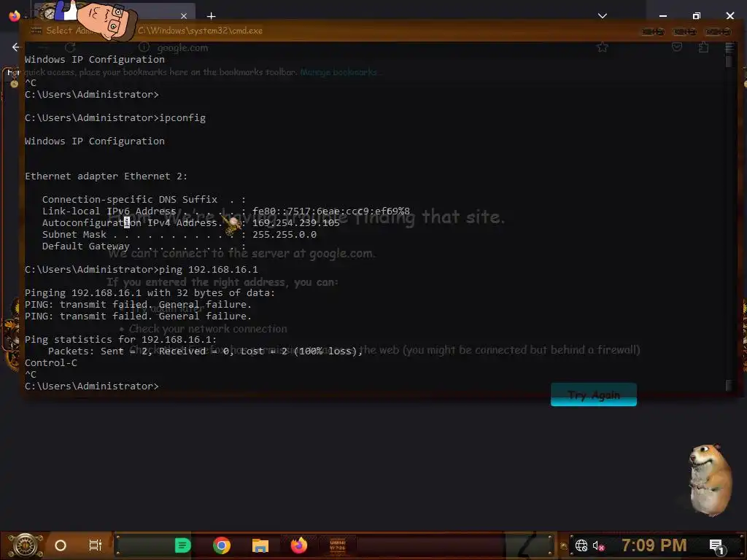The height and width of the screenshot is (560, 747).
Task: Open the Start menu steampunk button
Action: pyautogui.click(x=25, y=545)
